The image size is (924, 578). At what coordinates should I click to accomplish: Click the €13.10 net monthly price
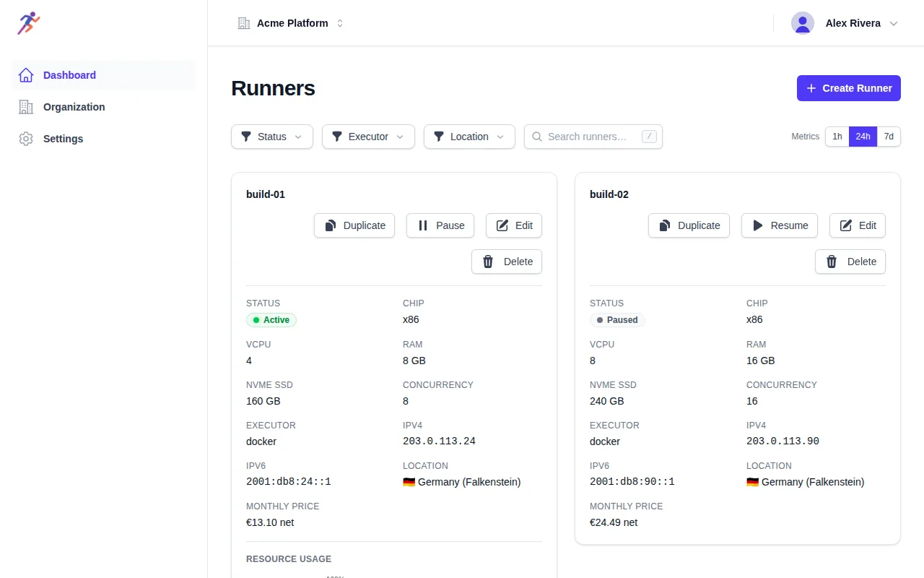(x=270, y=522)
